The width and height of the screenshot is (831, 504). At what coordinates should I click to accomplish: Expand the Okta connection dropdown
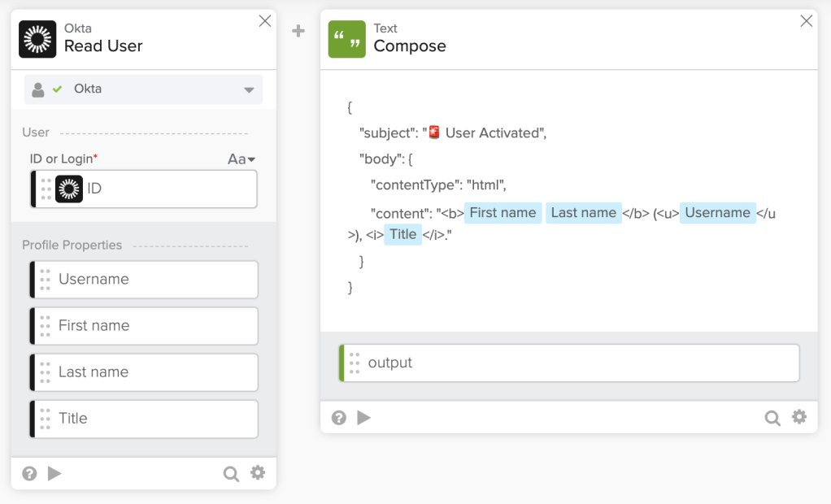(249, 89)
